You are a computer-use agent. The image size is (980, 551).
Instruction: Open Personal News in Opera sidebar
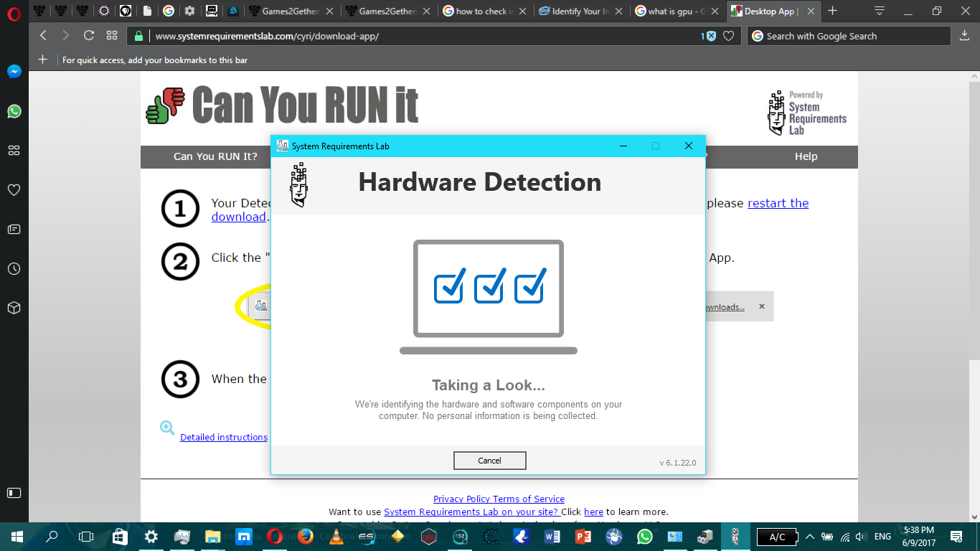pyautogui.click(x=14, y=230)
